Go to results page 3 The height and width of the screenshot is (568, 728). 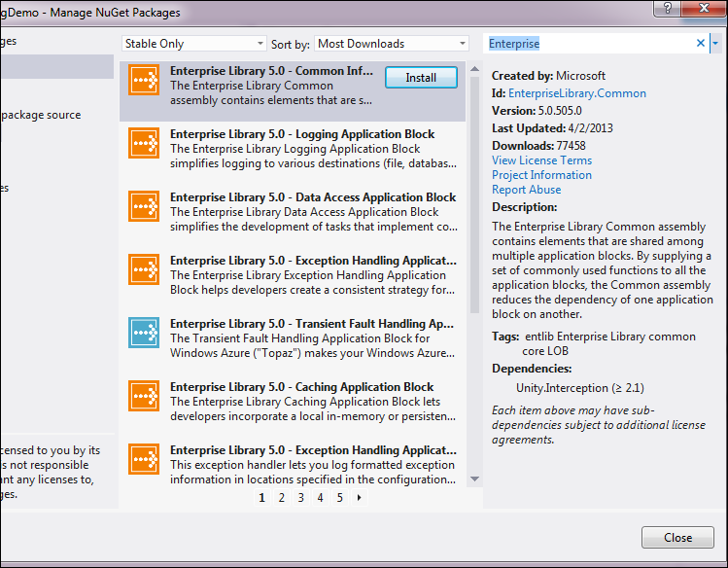point(301,498)
